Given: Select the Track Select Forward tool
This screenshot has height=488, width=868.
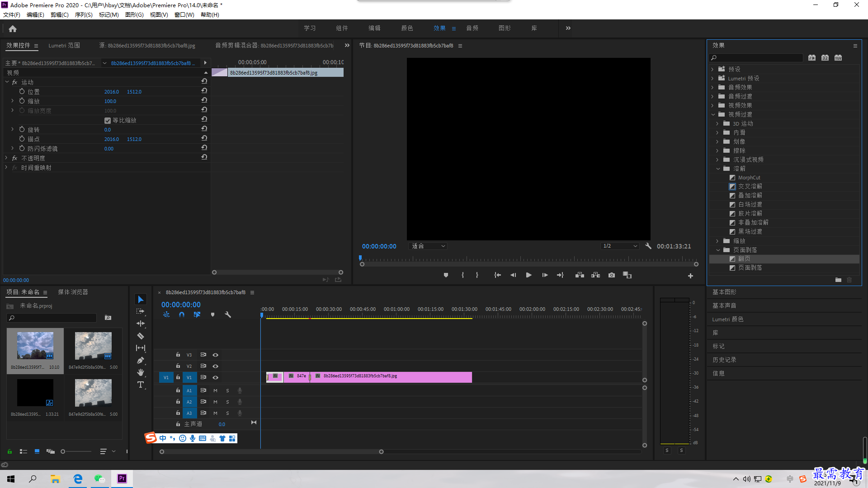Looking at the screenshot, I should [141, 312].
